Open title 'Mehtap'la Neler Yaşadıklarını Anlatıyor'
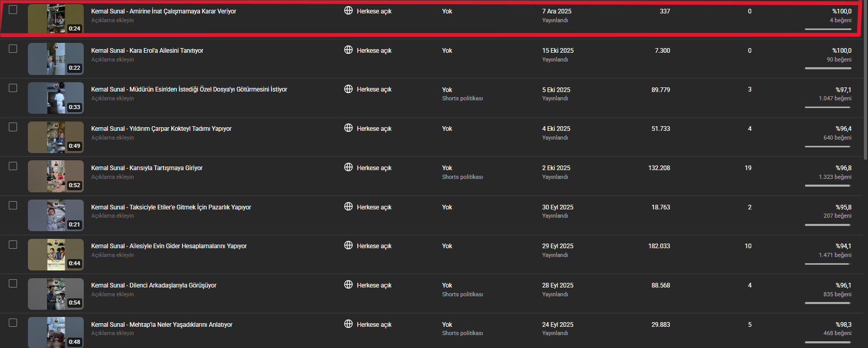 coord(162,325)
